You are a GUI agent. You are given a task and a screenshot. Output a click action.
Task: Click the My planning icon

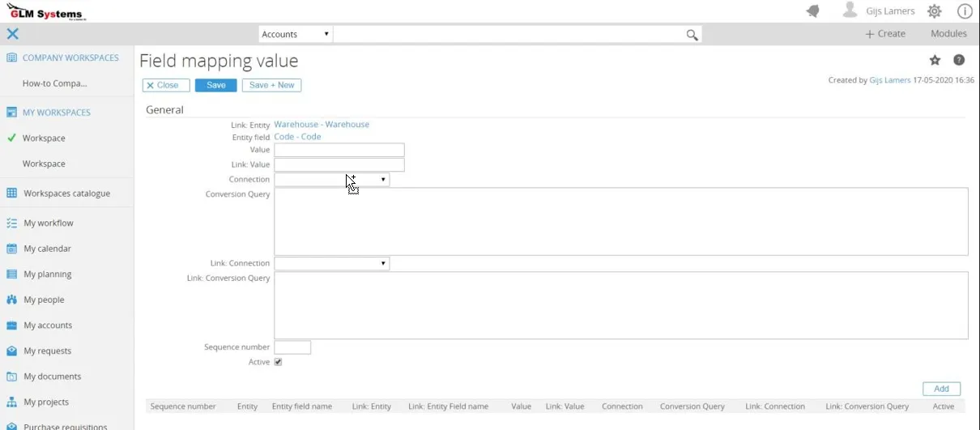[11, 275]
